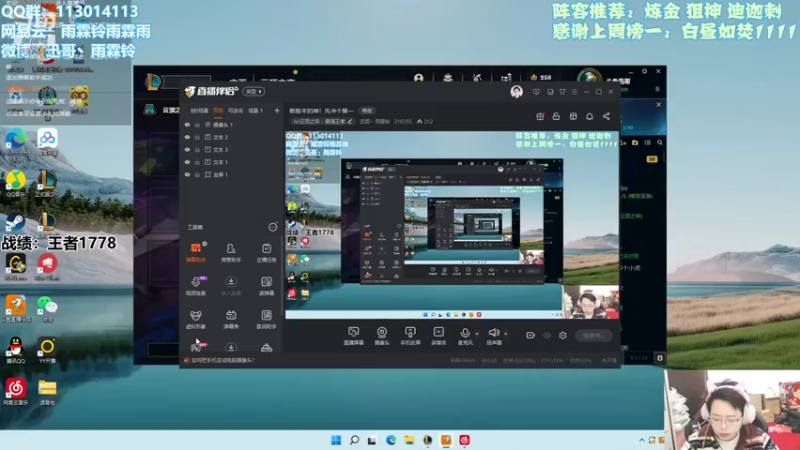
Task: Mute the 麦克风 microphone
Action: pos(465,336)
